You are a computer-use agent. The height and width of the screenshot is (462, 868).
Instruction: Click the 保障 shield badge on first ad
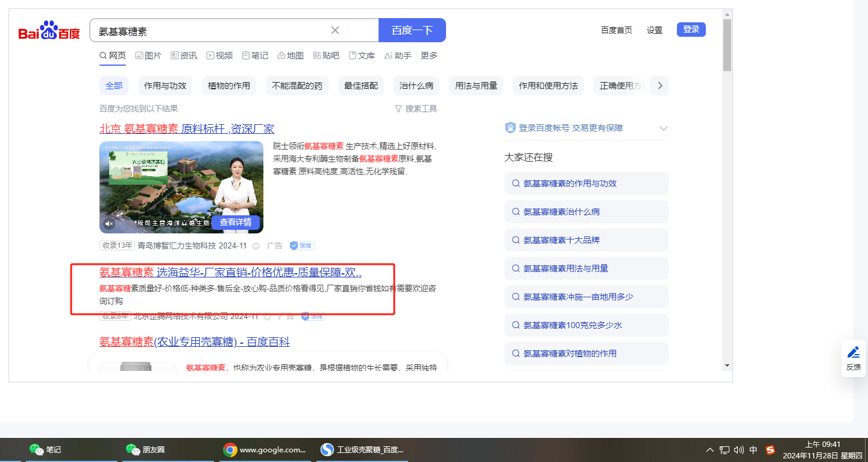pos(302,245)
